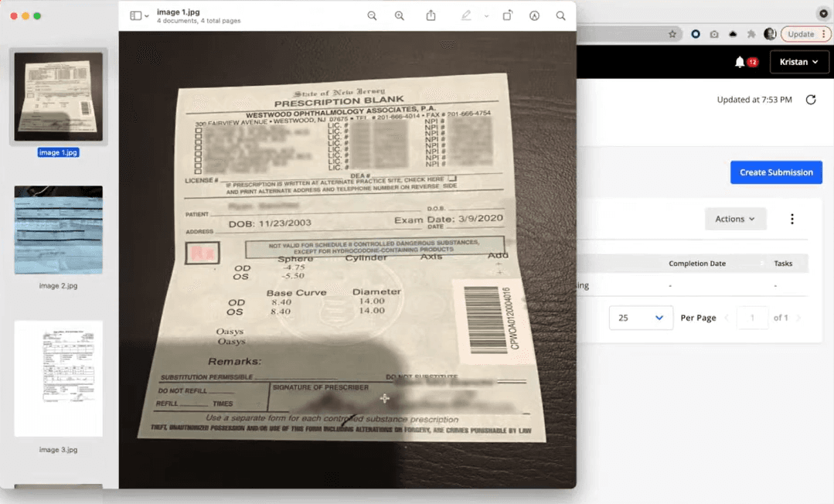The height and width of the screenshot is (504, 834).
Task: Click the Create Submission button
Action: [x=775, y=172]
